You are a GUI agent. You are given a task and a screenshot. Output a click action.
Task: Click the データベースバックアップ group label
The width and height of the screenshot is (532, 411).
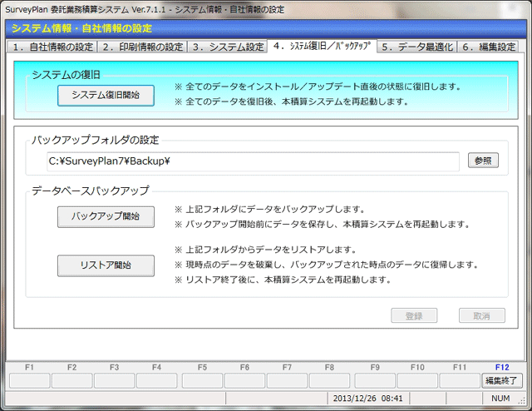coord(91,191)
